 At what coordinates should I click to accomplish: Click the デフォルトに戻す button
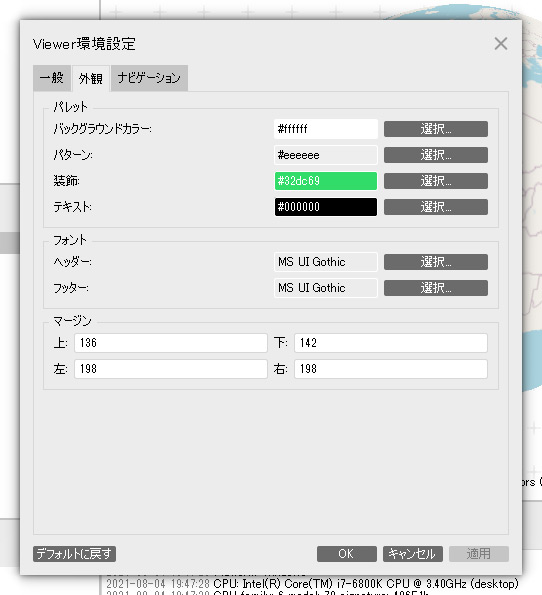click(x=74, y=554)
